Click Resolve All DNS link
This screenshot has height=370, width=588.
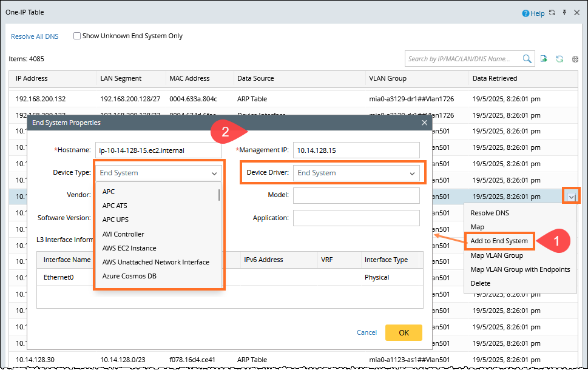pyautogui.click(x=35, y=36)
